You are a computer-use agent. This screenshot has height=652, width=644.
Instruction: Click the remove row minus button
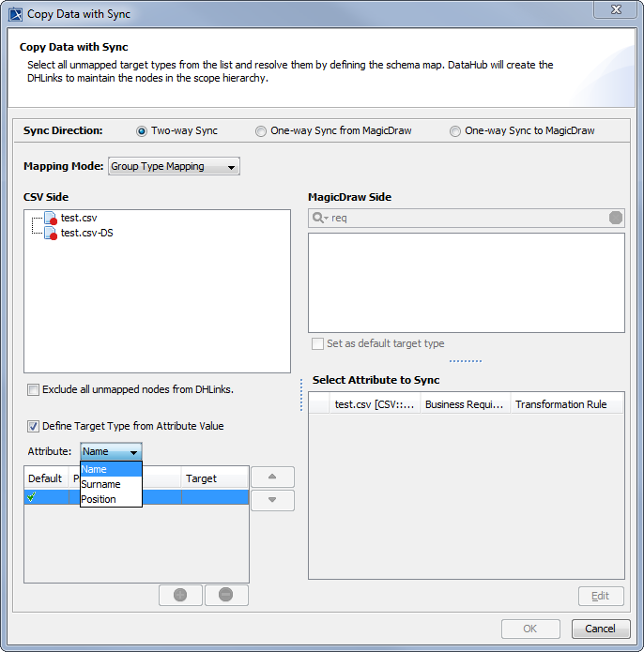pos(226,595)
